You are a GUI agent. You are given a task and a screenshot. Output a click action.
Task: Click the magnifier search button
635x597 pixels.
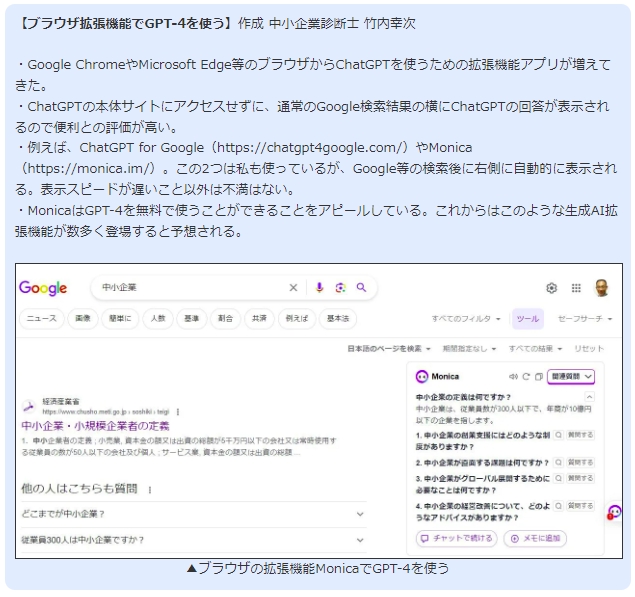(x=361, y=288)
